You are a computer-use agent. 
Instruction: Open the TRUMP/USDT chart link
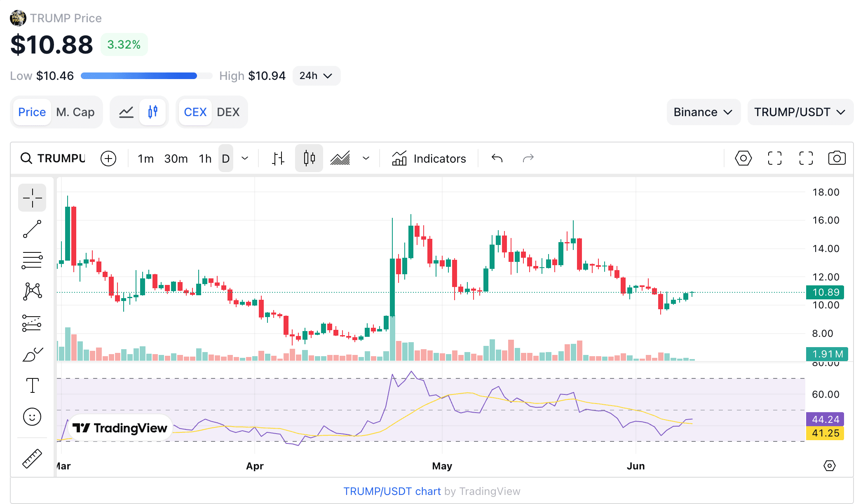[x=392, y=491]
